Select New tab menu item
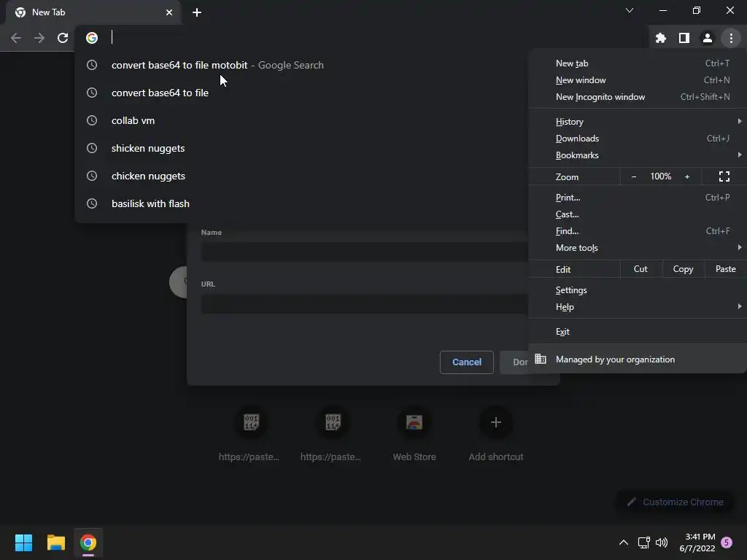 click(x=638, y=63)
